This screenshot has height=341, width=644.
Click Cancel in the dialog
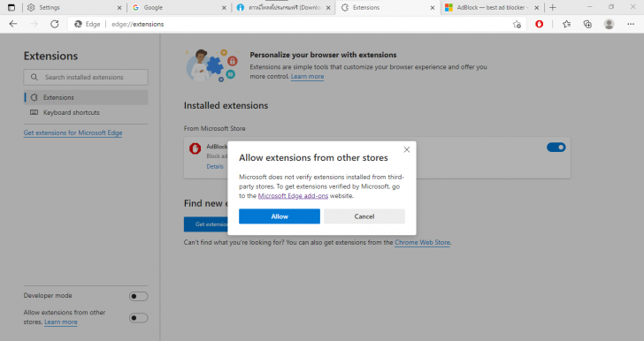364,216
